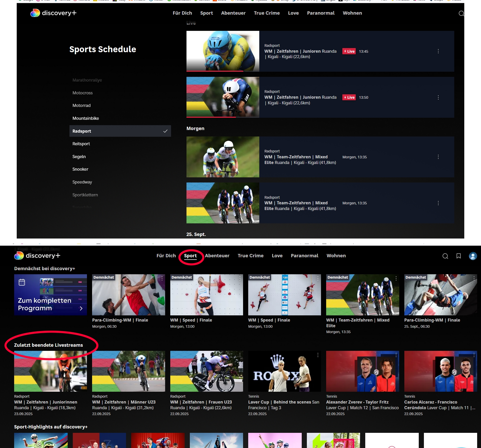
Task: Open search on the Sports Schedule page
Action: tap(461, 13)
